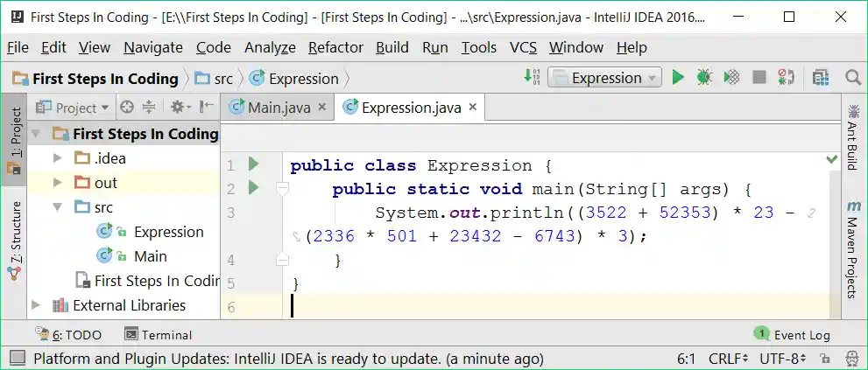Toggle the 1: Project side tab
868x370 pixels.
pyautogui.click(x=14, y=141)
